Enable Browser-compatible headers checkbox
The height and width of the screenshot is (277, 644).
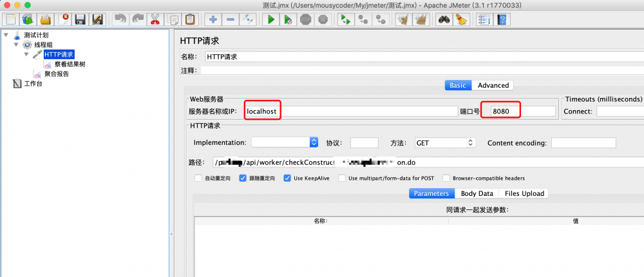446,178
